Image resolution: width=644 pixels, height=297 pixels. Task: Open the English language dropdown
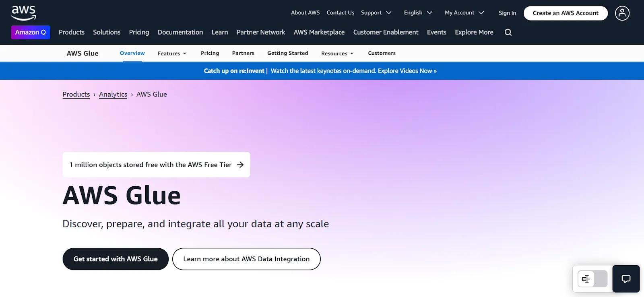click(x=418, y=13)
